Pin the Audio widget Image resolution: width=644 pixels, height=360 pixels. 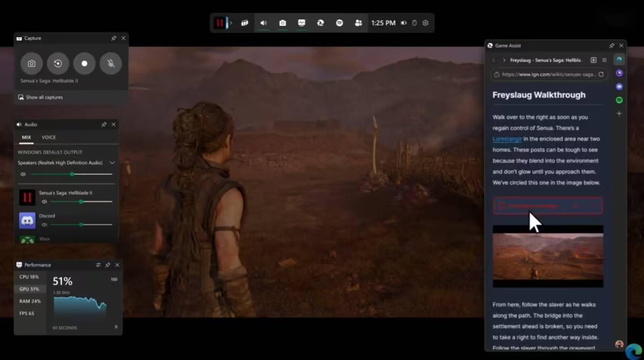pyautogui.click(x=104, y=124)
